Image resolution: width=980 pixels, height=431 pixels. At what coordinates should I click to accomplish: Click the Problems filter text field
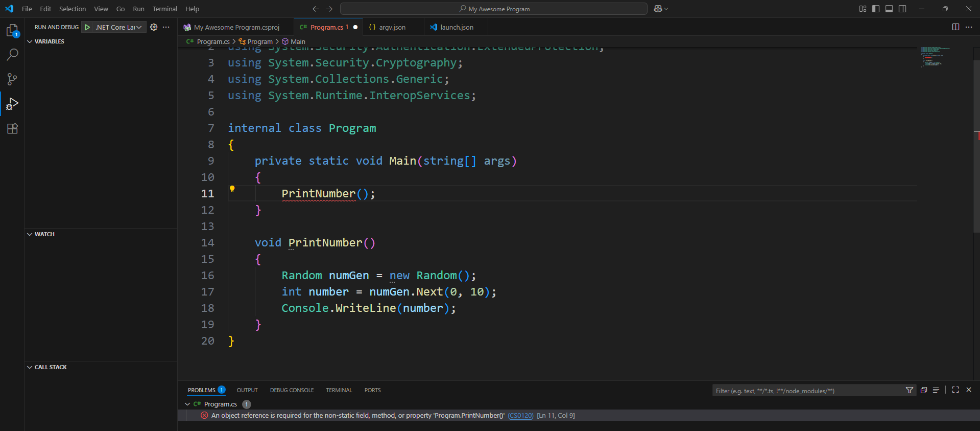[809, 391]
